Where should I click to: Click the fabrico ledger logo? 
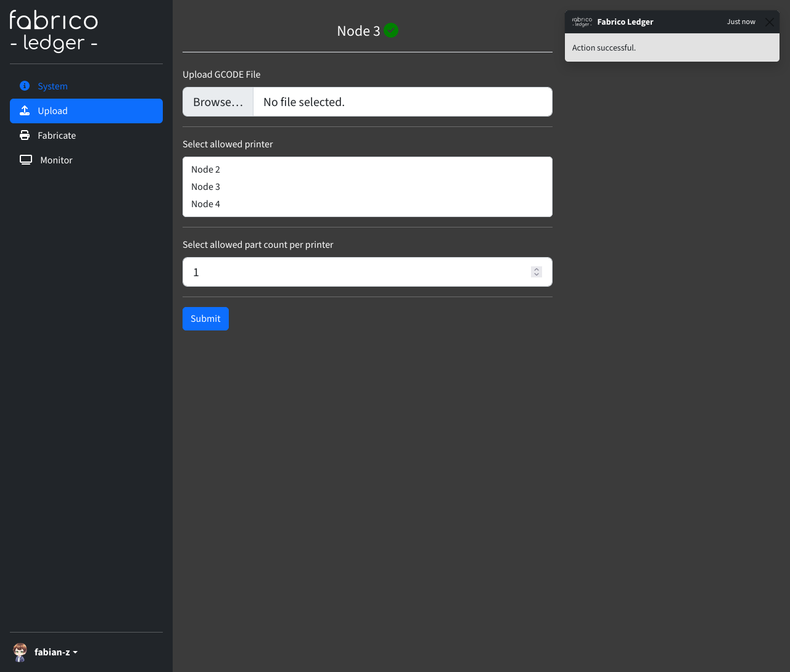tap(54, 31)
